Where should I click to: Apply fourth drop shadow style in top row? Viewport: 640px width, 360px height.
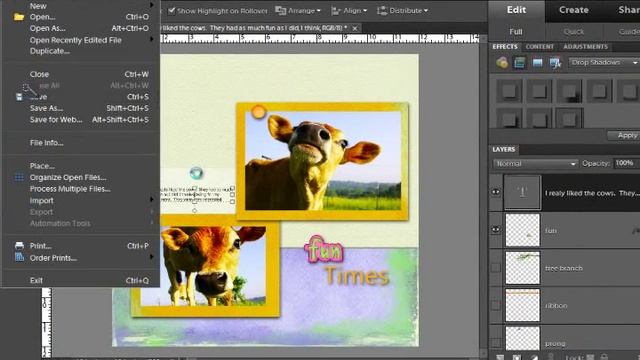tap(599, 91)
